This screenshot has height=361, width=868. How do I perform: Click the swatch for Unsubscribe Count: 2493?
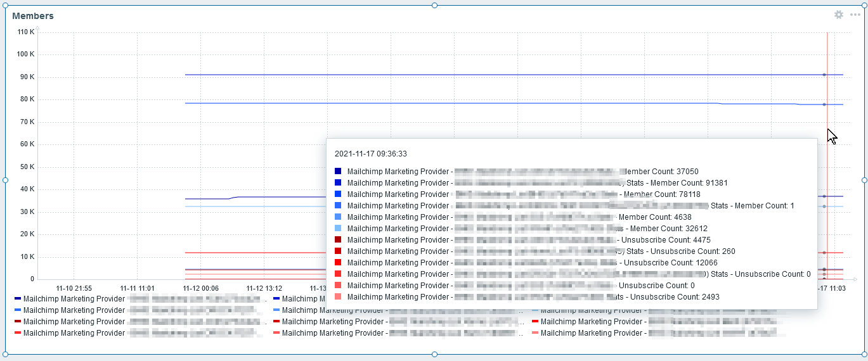coord(338,297)
